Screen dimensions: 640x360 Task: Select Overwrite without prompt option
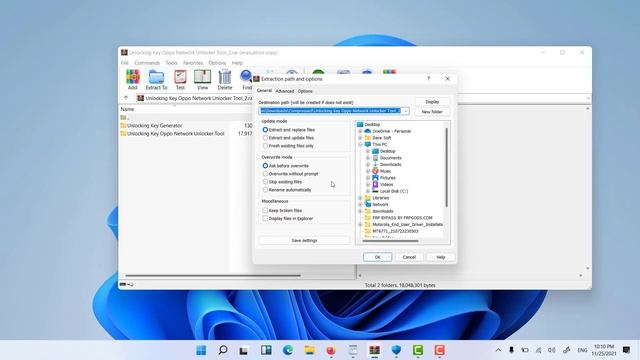pyautogui.click(x=290, y=174)
